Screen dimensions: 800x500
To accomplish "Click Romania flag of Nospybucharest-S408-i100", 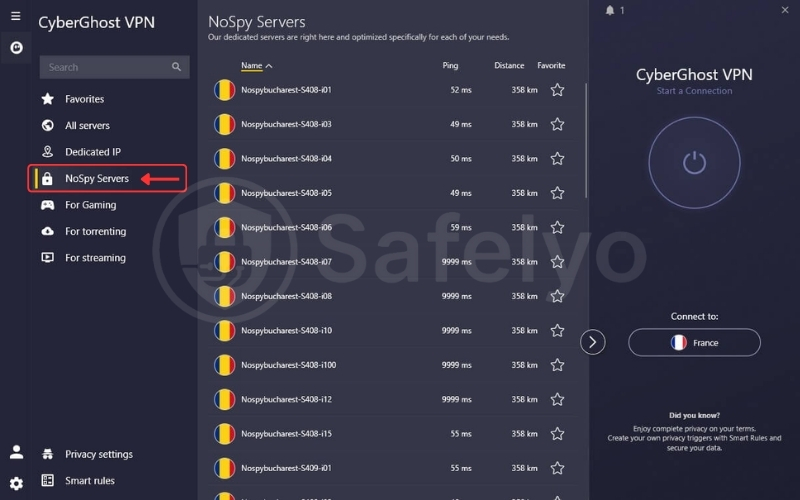I will 224,365.
